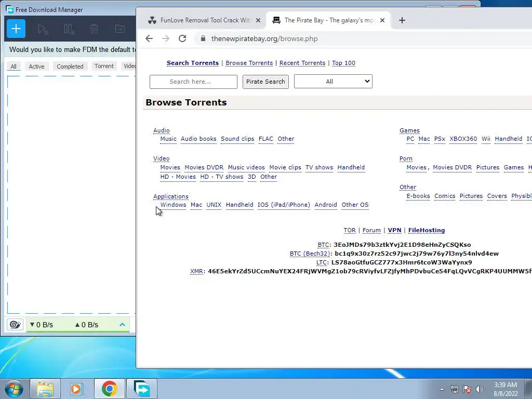Select the Torrent filter in FDM
The height and width of the screenshot is (399, 532).
click(x=104, y=66)
